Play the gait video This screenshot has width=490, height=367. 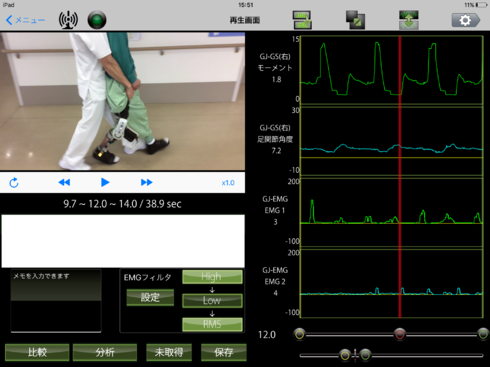pos(105,182)
